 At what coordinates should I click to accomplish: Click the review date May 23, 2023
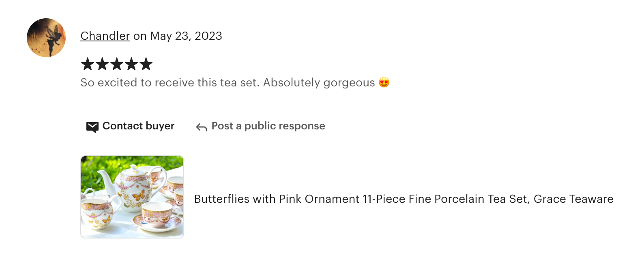click(186, 36)
